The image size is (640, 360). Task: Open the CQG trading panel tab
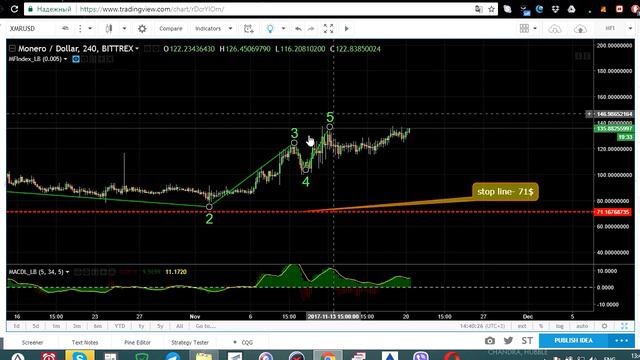(243, 342)
